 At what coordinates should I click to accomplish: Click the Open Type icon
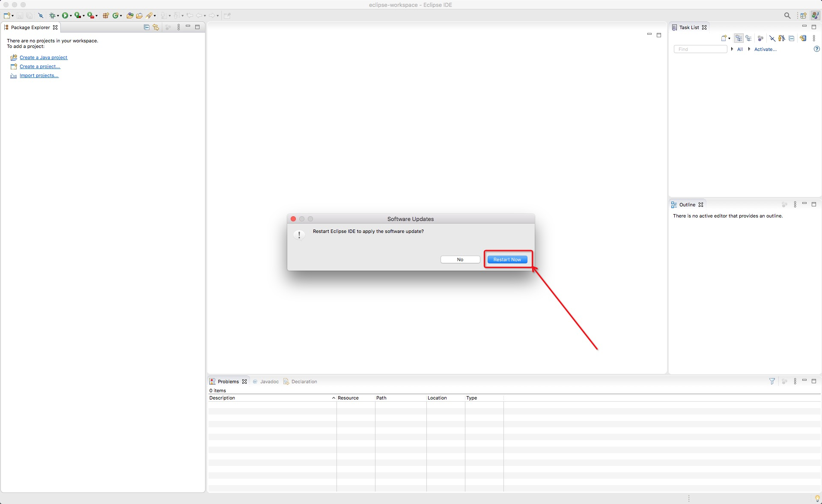(130, 15)
